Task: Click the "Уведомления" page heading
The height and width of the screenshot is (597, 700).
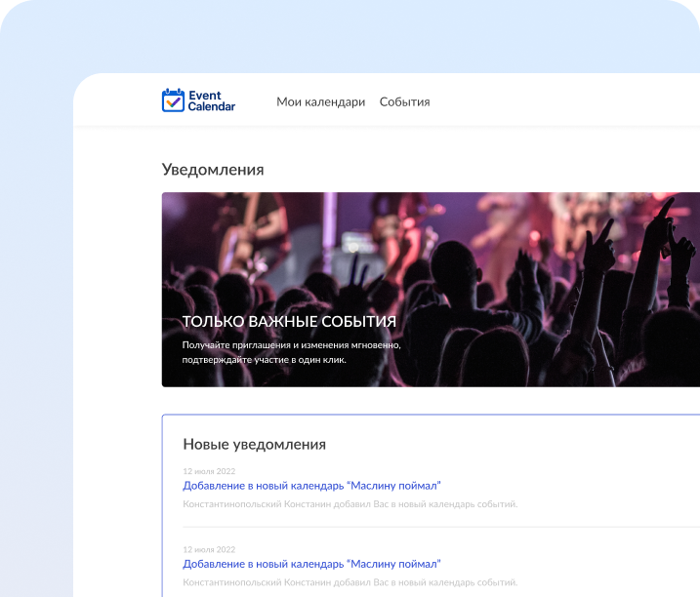Action: pyautogui.click(x=213, y=170)
